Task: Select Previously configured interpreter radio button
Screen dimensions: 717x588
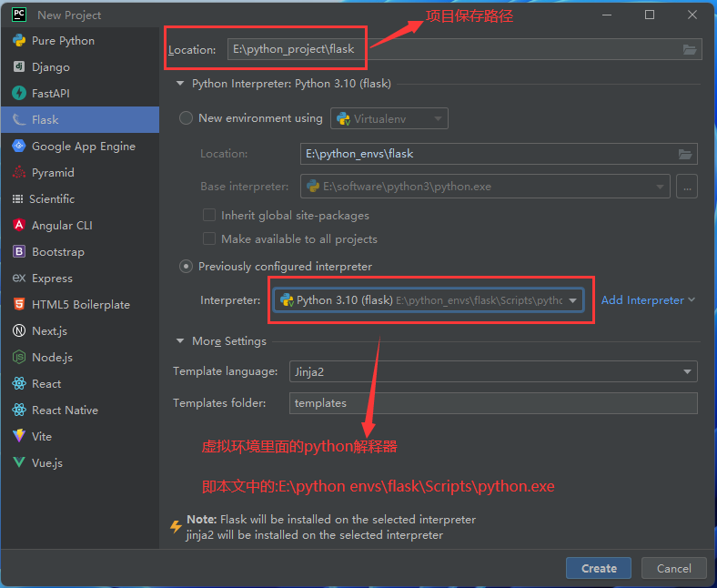Action: (187, 267)
